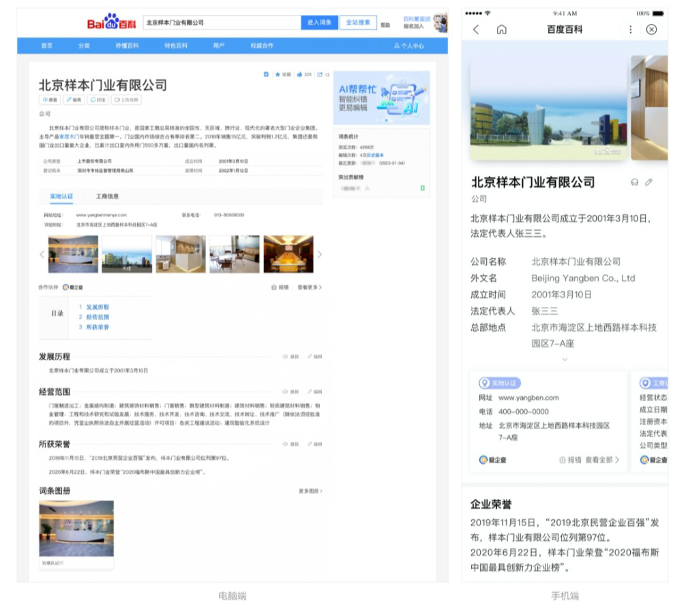Image resolution: width=688 pixels, height=616 pixels.
Task: Tap the mobile home icon
Action: pos(502,29)
